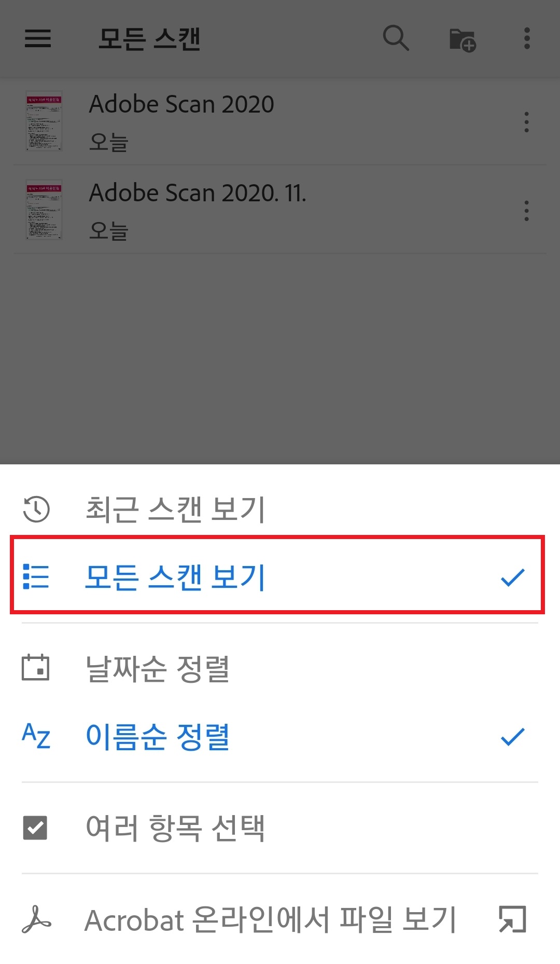Open the Adobe Scan 2020 thumbnail
The height and width of the screenshot is (964, 560).
(x=44, y=121)
